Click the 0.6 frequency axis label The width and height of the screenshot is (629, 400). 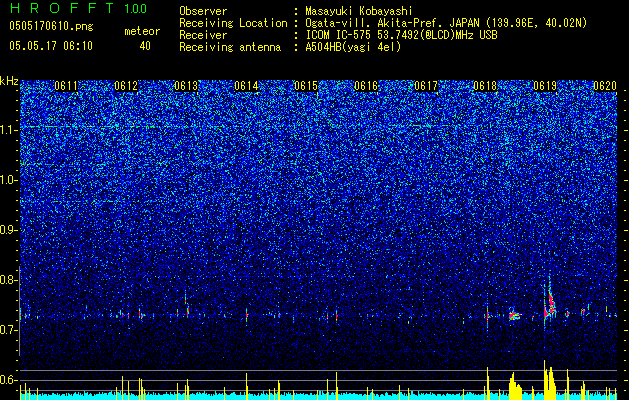[9, 380]
